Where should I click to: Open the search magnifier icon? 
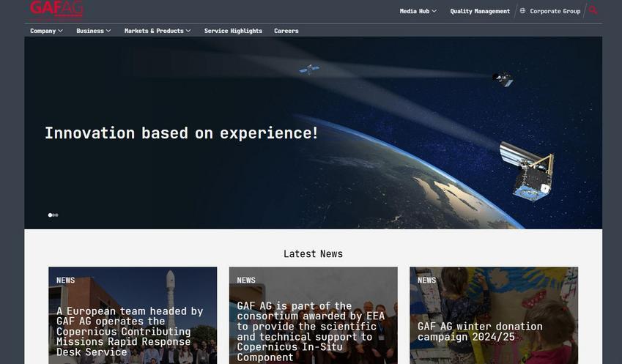tap(593, 11)
